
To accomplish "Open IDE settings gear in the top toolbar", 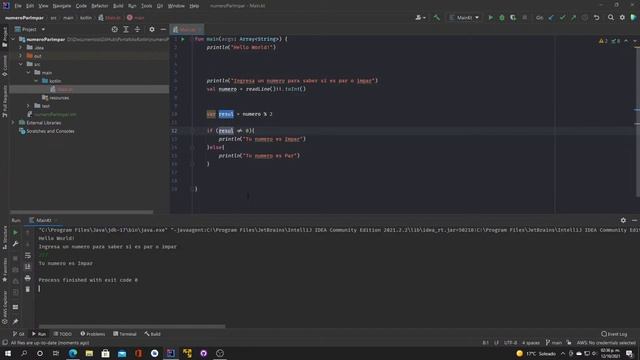I will click(x=622, y=18).
